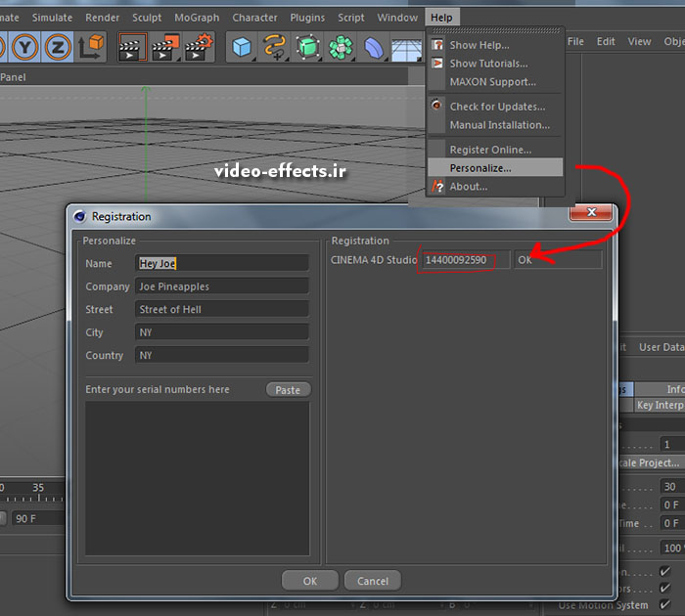Click the Street input field
Viewport: 685px width, 616px height.
coord(222,309)
